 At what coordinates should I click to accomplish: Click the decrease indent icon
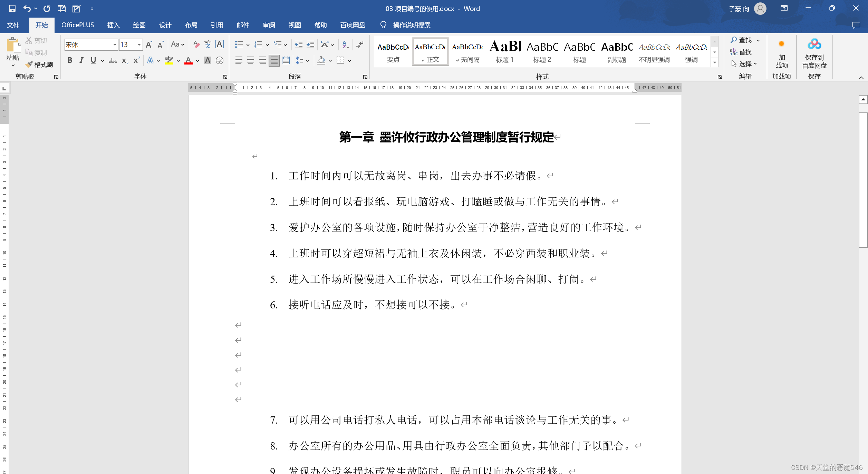coord(298,45)
